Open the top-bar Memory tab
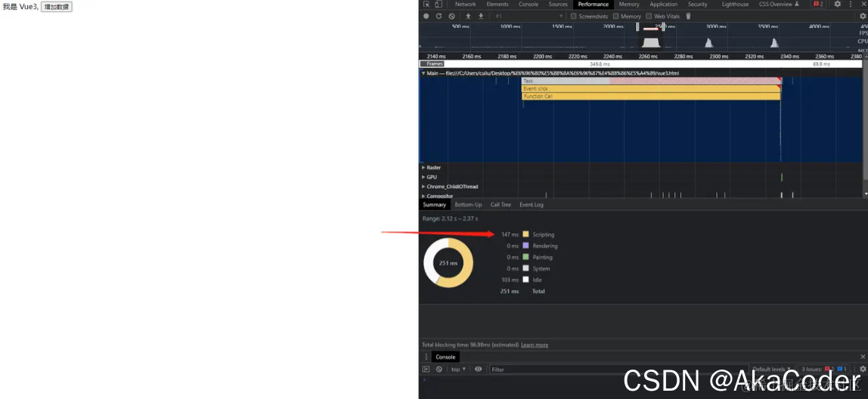 [x=629, y=4]
